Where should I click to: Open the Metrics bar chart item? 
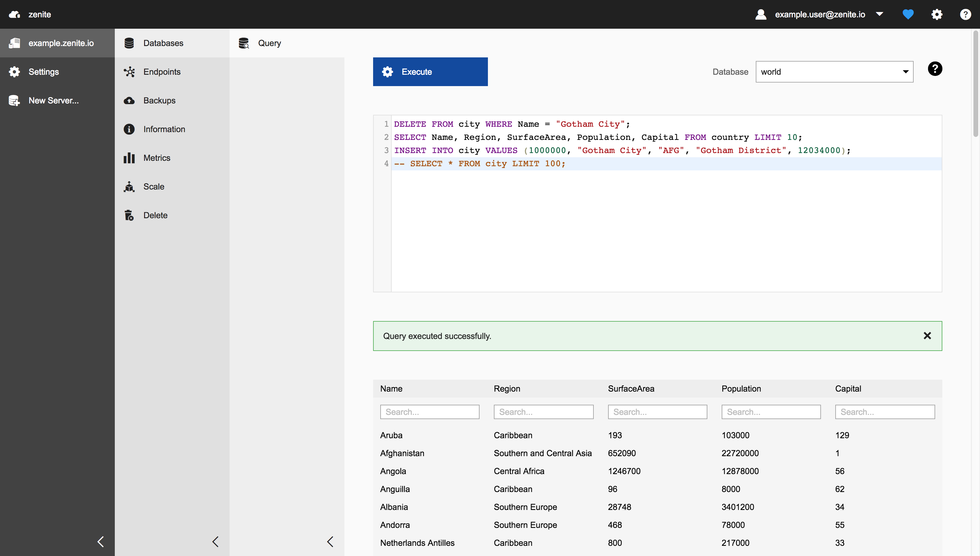(x=157, y=158)
